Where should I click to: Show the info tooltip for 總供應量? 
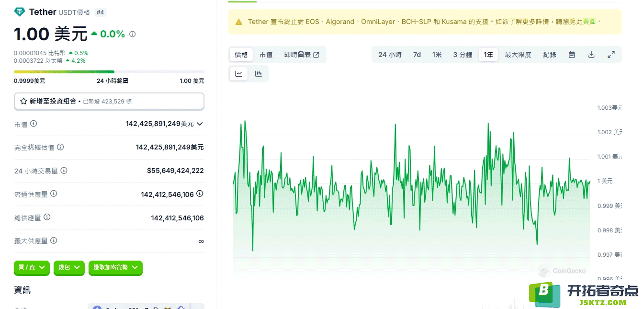(47, 217)
